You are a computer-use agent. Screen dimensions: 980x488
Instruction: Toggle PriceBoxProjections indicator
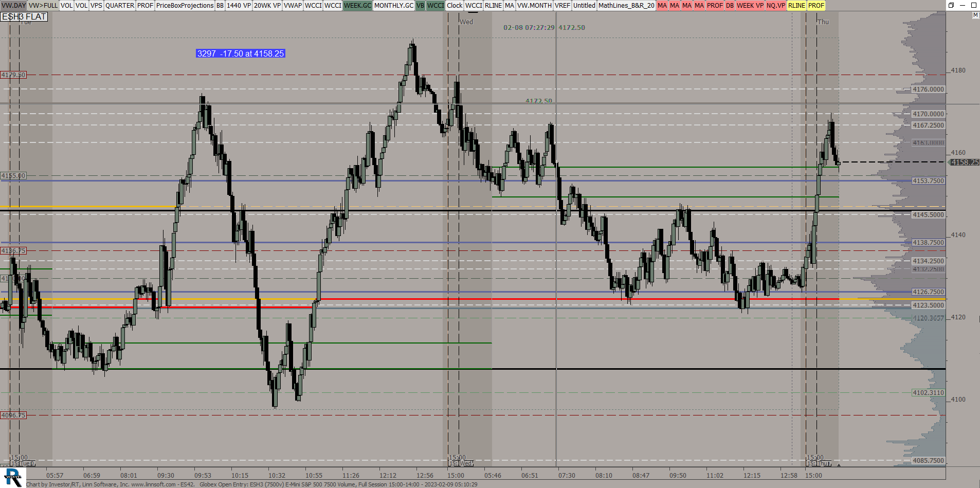coord(185,5)
